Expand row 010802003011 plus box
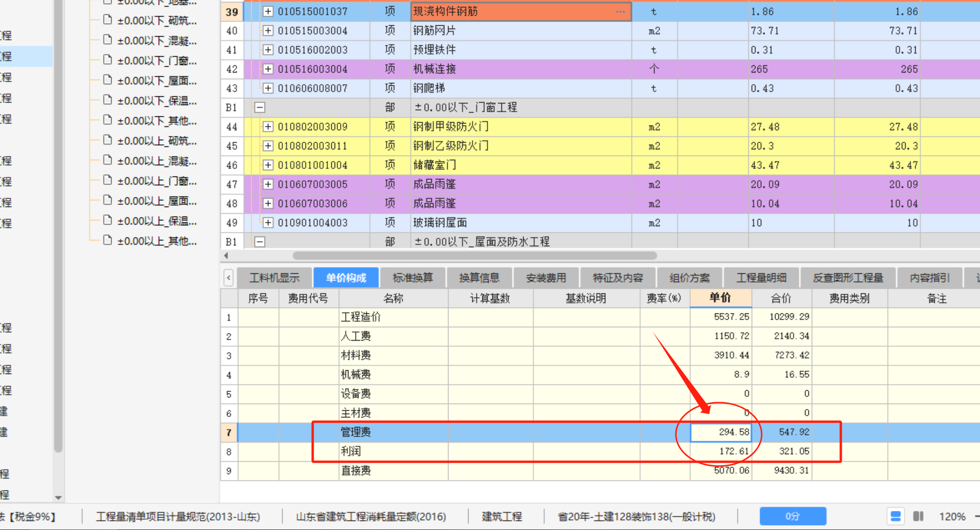Viewport: 980px width, 530px height. (x=268, y=146)
